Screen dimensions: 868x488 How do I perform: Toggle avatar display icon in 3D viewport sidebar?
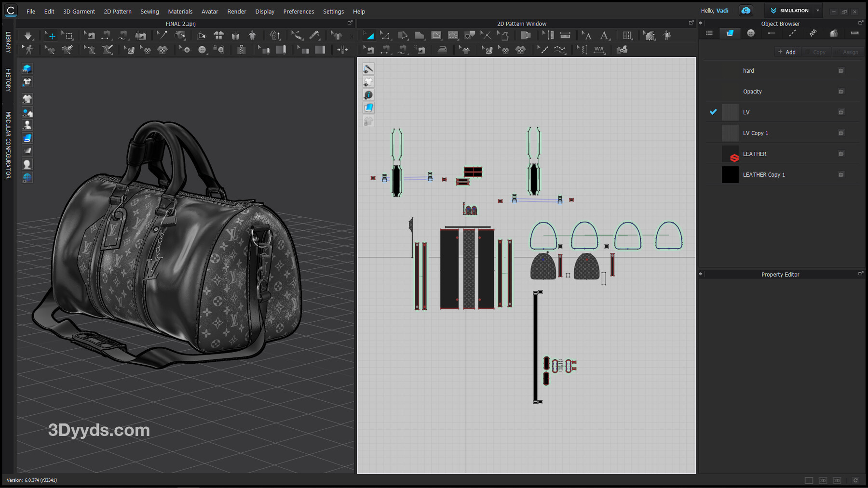coord(27,125)
